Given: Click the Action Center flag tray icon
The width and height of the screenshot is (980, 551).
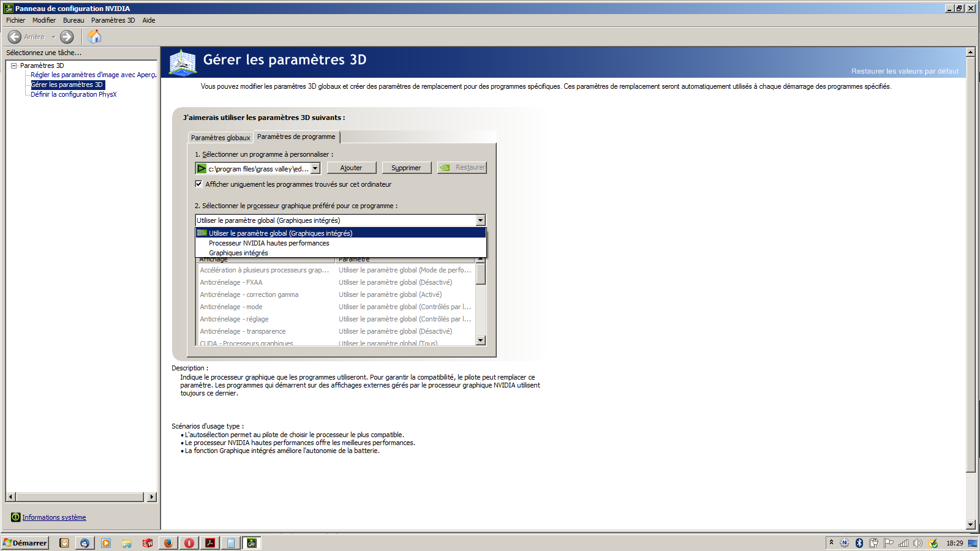Looking at the screenshot, I should tap(888, 543).
